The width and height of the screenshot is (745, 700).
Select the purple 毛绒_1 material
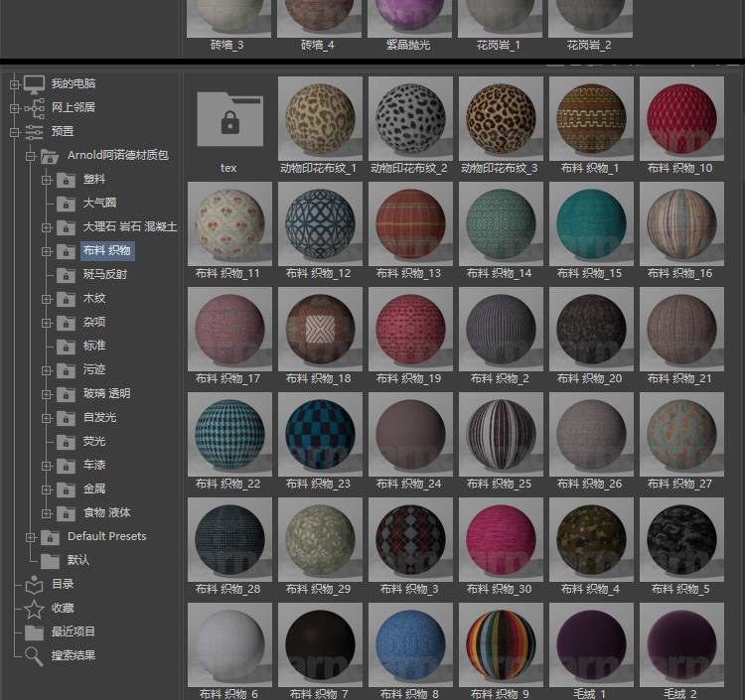[591, 645]
